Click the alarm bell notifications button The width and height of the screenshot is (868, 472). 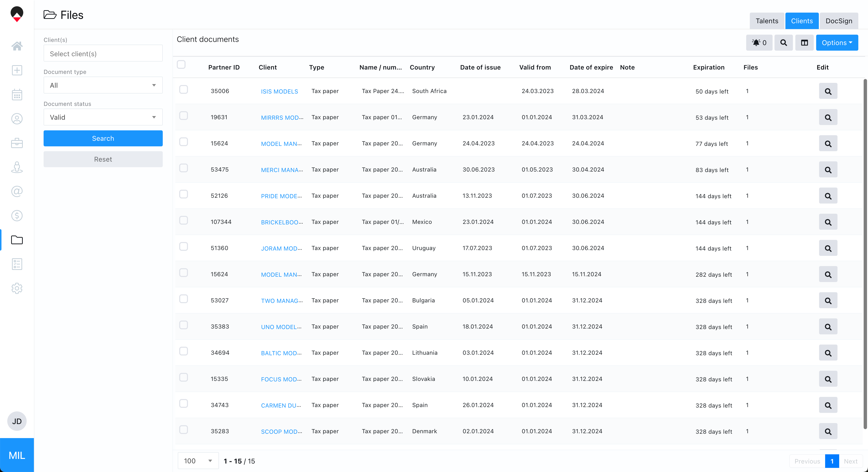759,43
